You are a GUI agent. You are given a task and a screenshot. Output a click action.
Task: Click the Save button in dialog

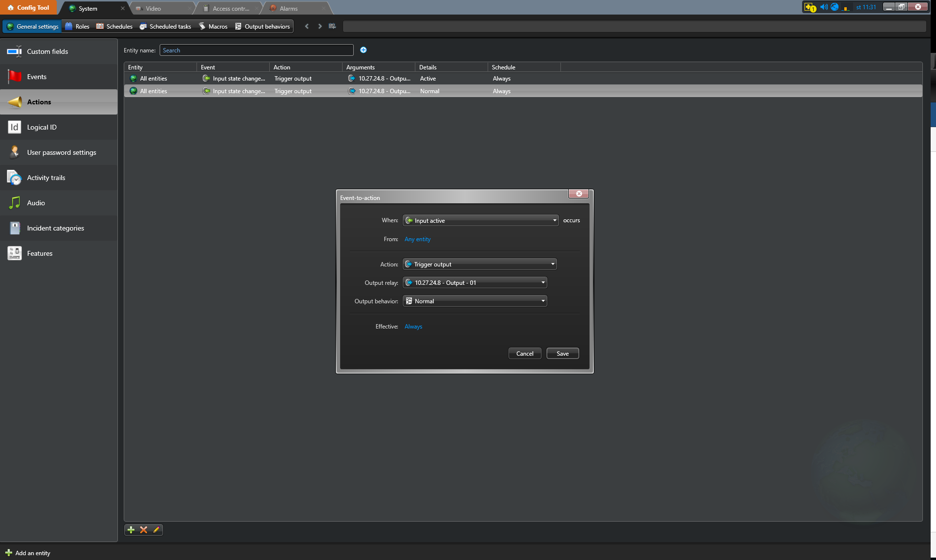tap(562, 354)
